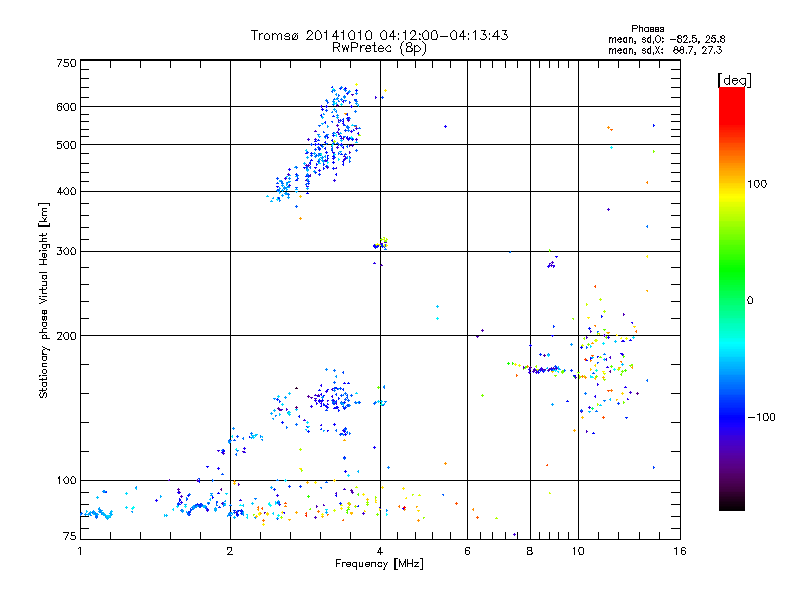Click the rainbow phase colorbar
800x600 pixels.
click(x=732, y=298)
